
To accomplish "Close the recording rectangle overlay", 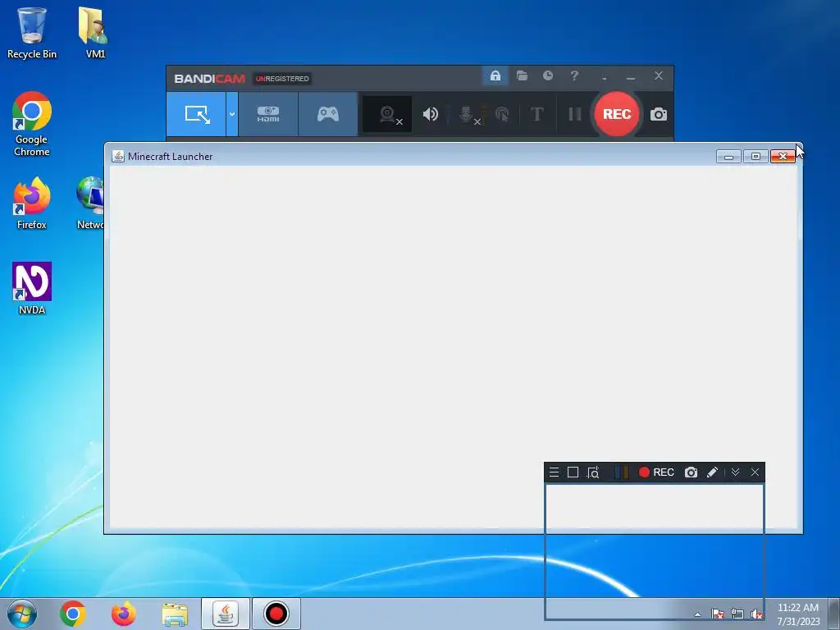I will coord(755,472).
